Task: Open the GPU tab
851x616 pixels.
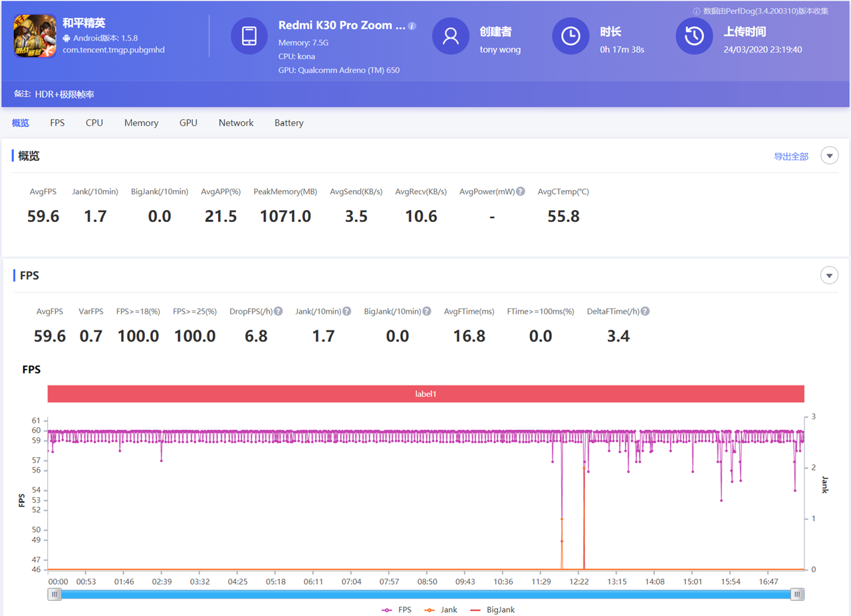Action: [x=188, y=123]
